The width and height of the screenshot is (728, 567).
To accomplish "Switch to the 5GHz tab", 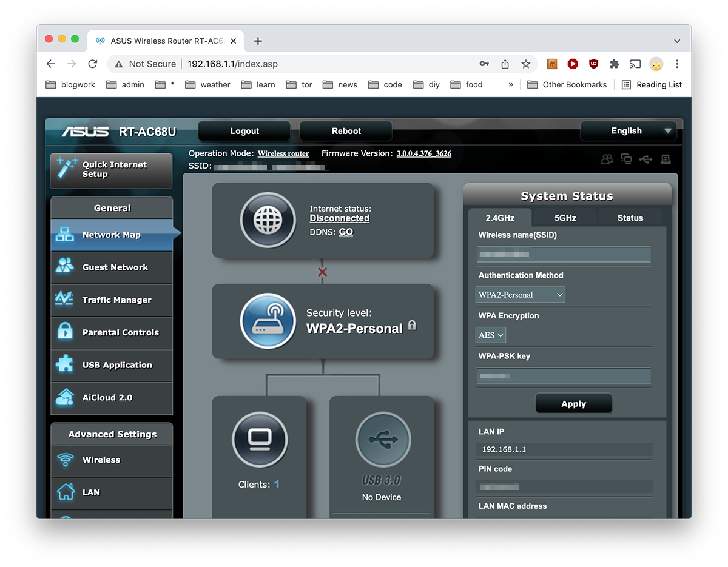I will tap(565, 218).
